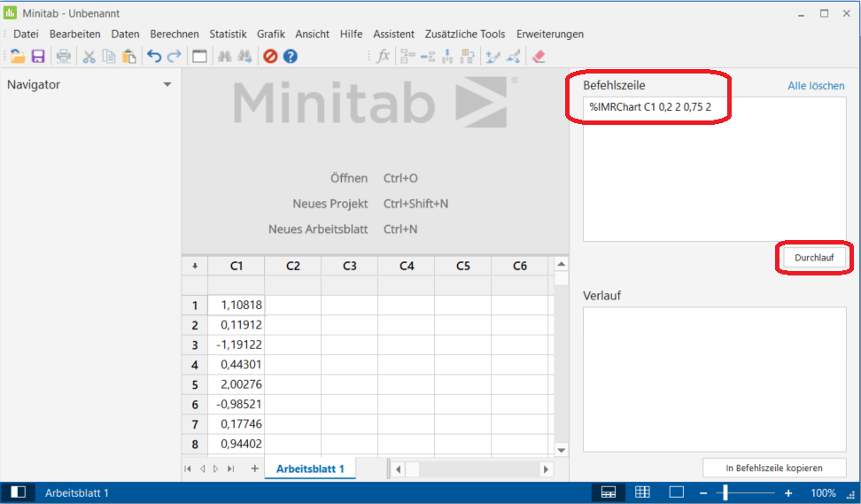Open the Berechnen menu
The height and width of the screenshot is (504, 861).
pyautogui.click(x=175, y=34)
